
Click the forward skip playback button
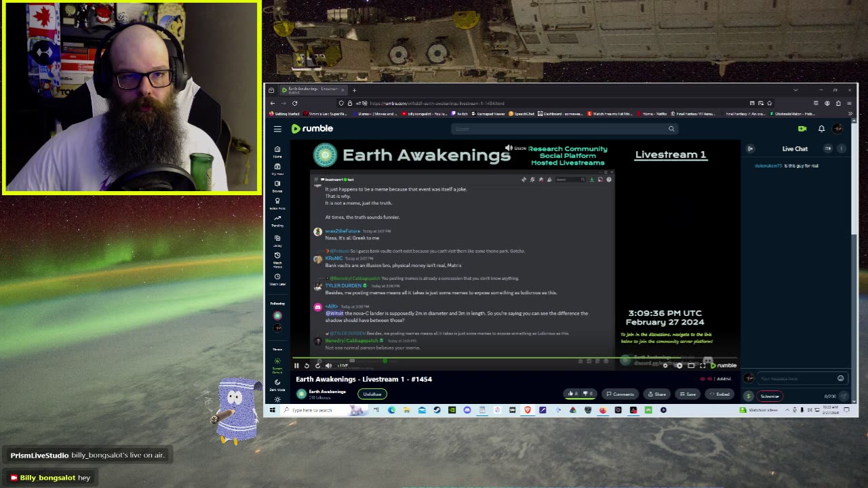(x=317, y=365)
